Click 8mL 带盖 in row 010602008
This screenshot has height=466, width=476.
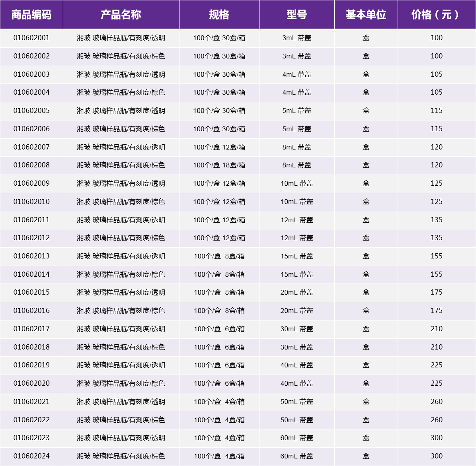(297, 165)
